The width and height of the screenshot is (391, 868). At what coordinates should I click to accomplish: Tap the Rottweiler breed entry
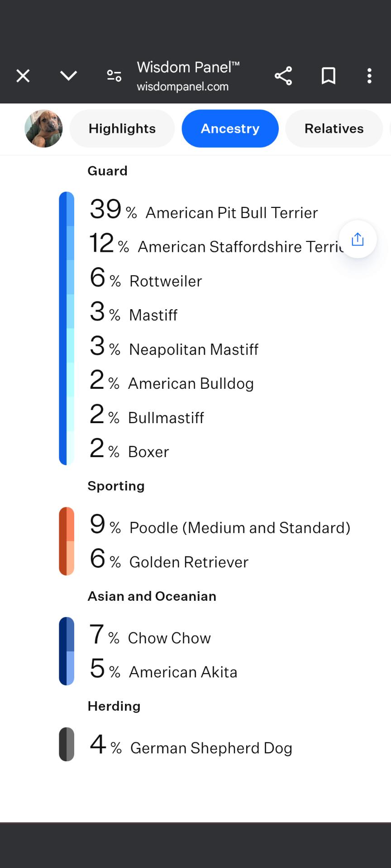165,281
